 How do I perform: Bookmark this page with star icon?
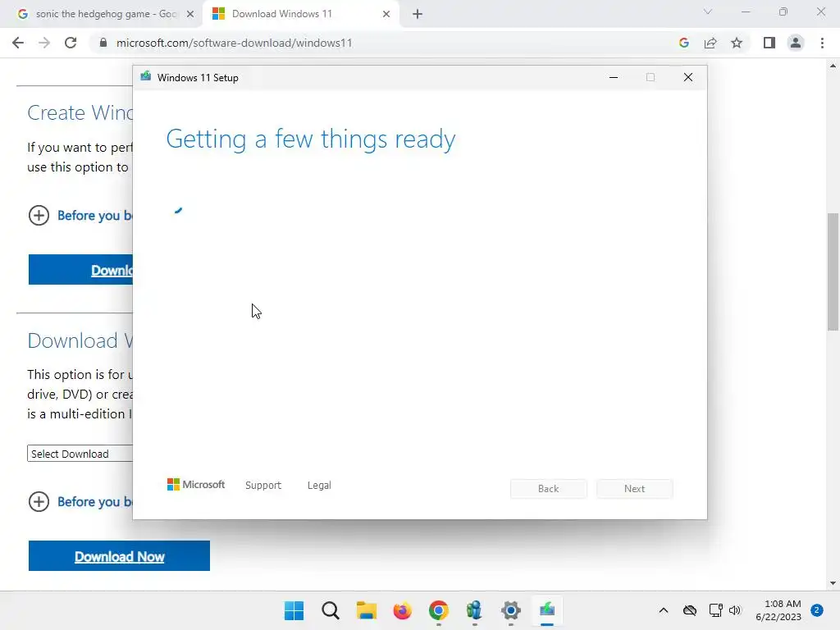737,43
